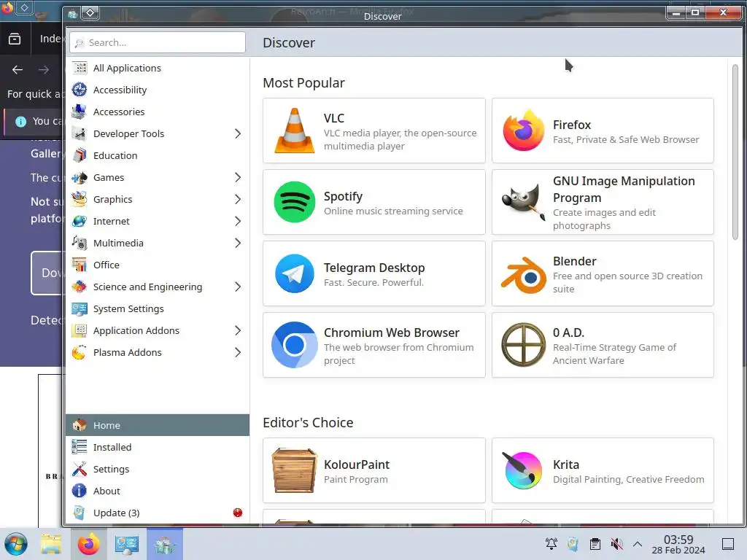747x560 pixels.
Task: Click the Discover page vertical scrollbar
Action: 735,152
